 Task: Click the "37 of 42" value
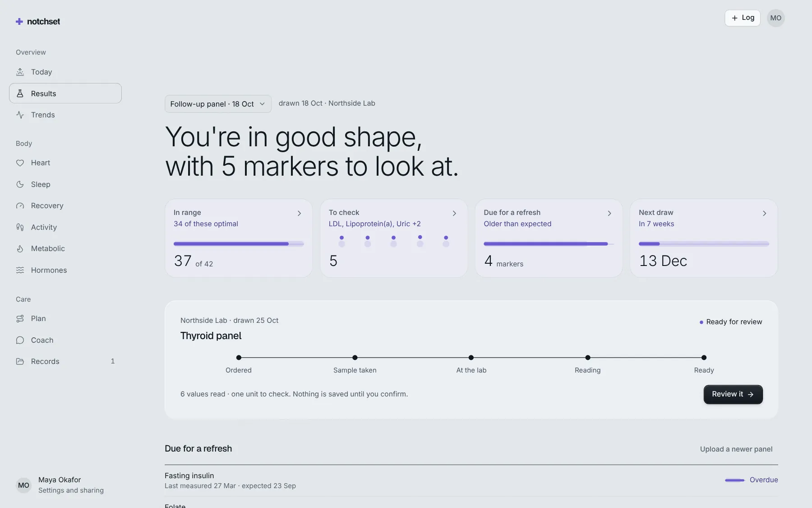(x=194, y=261)
